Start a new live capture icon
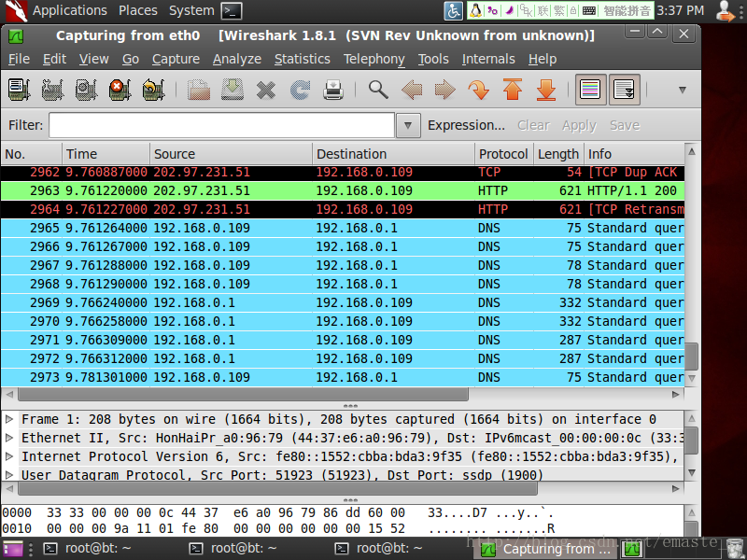Image resolution: width=747 pixels, height=560 pixels. [x=86, y=90]
